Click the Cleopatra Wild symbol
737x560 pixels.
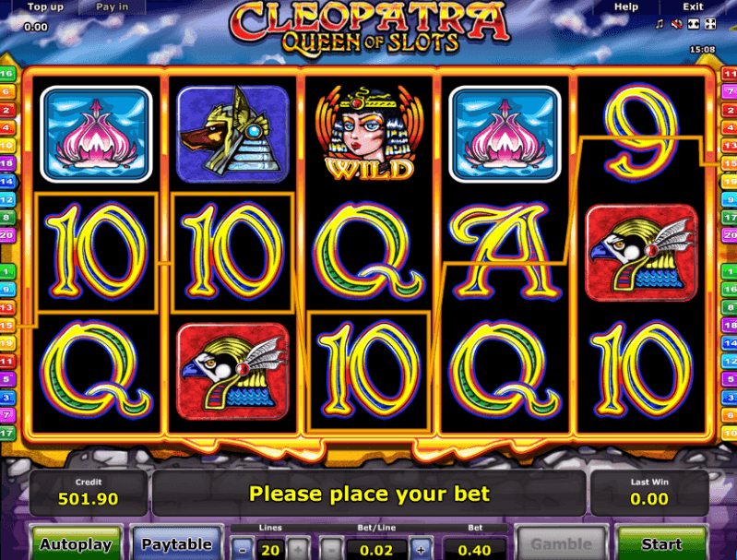[x=369, y=134]
